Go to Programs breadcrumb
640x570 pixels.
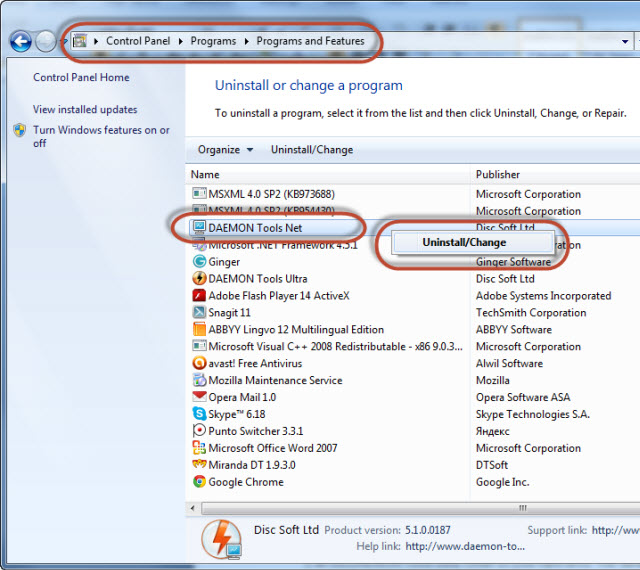(213, 41)
